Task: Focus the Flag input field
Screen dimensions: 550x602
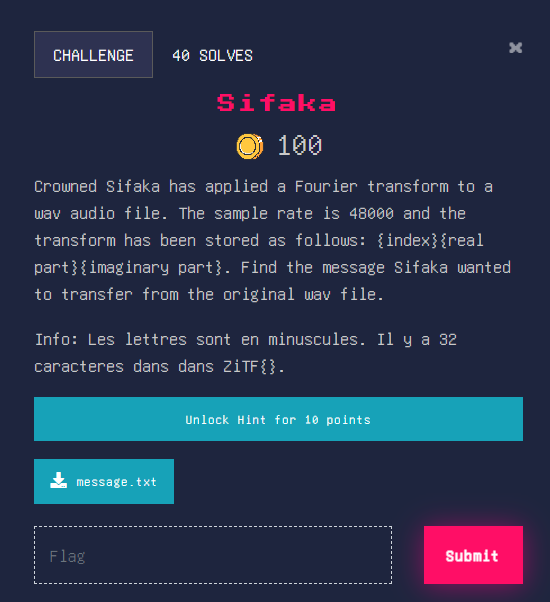Action: 213,555
